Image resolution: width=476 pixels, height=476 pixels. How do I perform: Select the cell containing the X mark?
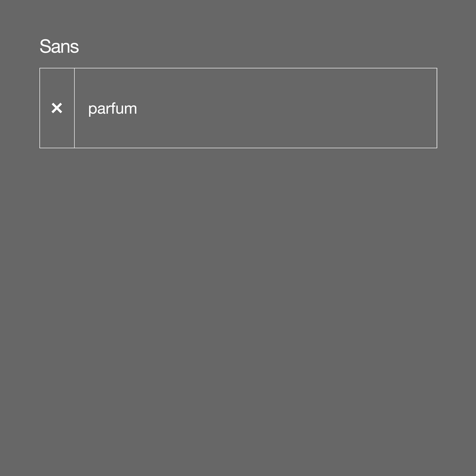coord(57,108)
